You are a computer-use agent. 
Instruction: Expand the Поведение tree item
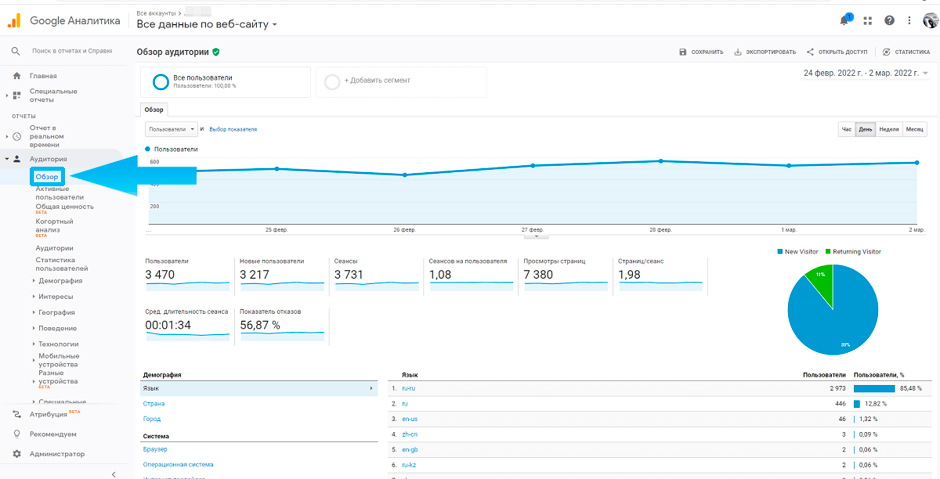33,329
